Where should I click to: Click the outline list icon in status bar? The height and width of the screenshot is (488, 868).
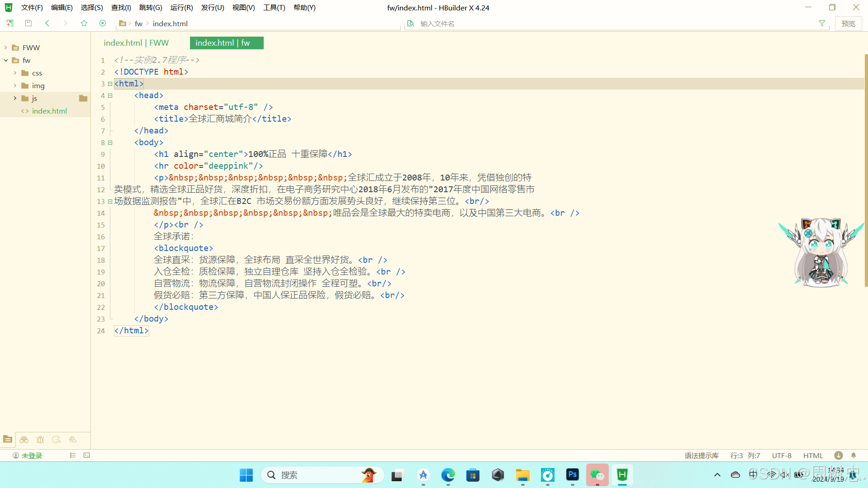[x=72, y=455]
